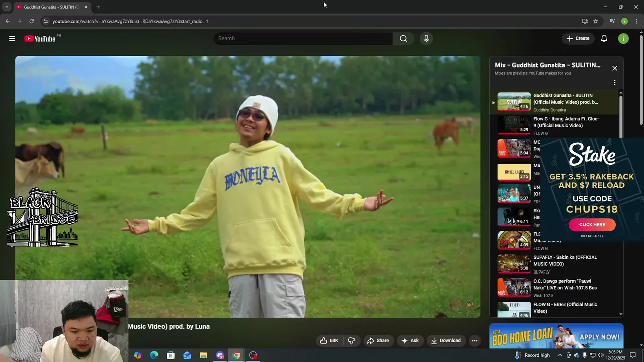Image resolution: width=644 pixels, height=362 pixels.
Task: Focus the YouTube search box
Action: click(x=303, y=39)
